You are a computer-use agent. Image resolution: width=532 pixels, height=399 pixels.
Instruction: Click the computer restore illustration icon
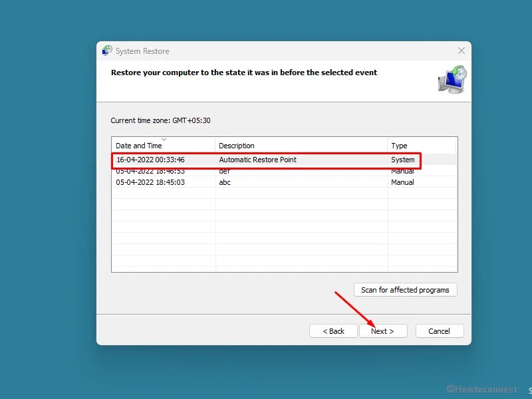(452, 80)
